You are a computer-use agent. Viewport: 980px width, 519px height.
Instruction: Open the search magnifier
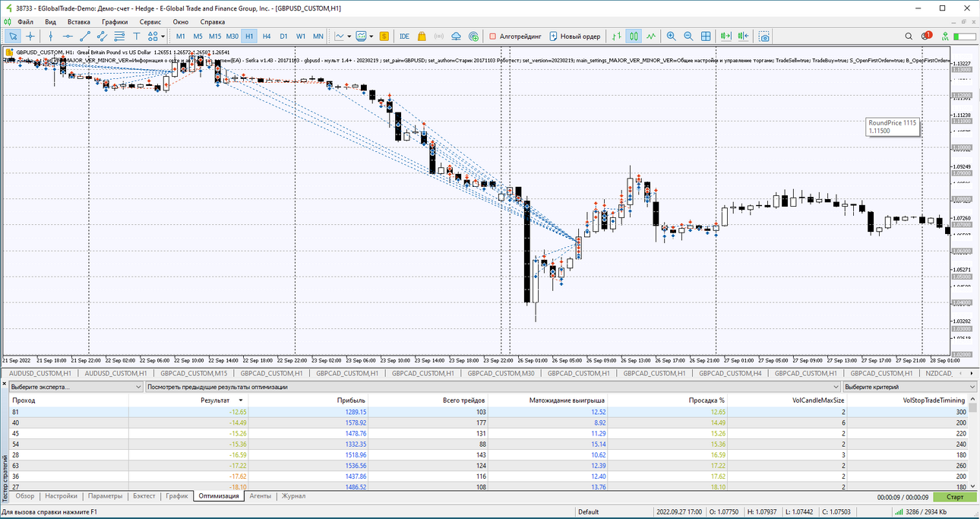(x=909, y=36)
